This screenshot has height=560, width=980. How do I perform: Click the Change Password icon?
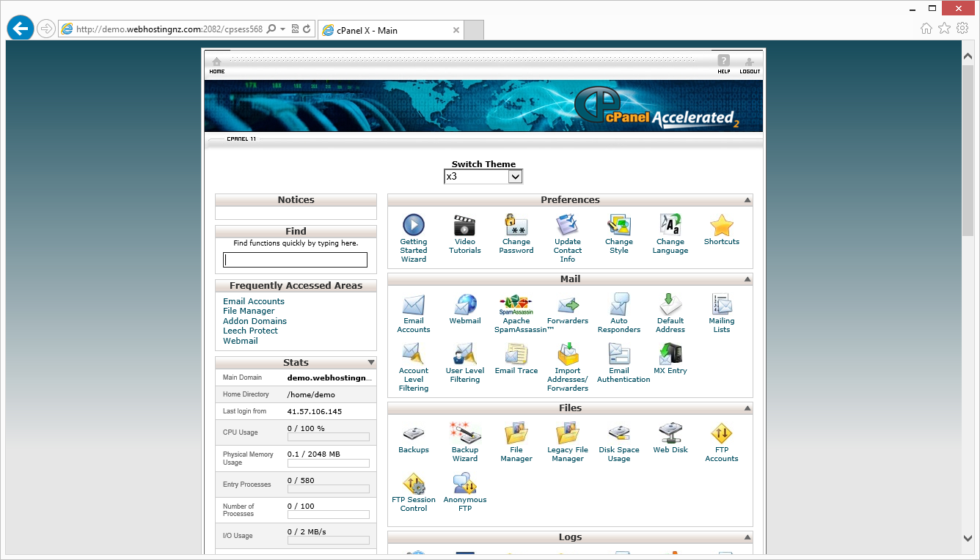pos(516,226)
